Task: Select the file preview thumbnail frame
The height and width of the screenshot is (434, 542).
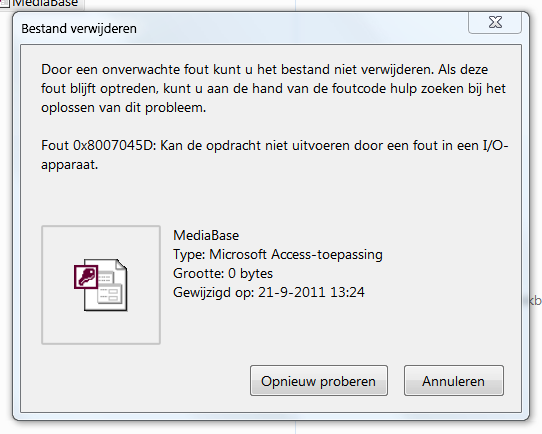Action: (101, 285)
